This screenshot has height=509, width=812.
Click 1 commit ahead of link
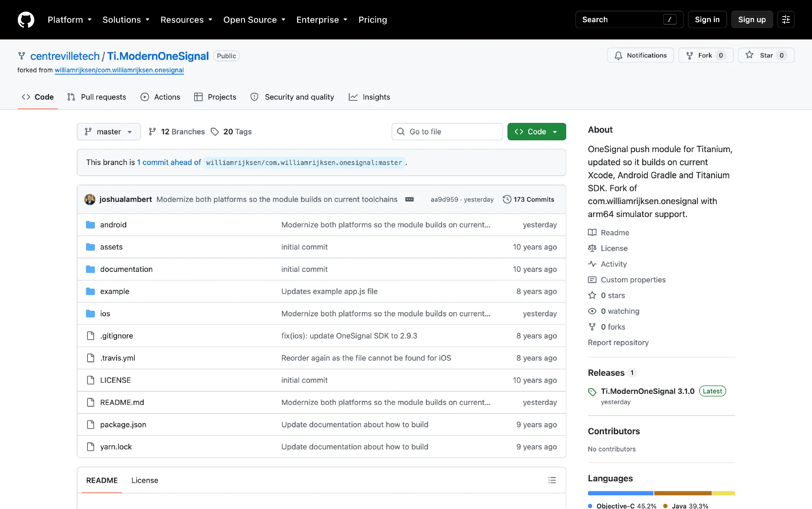pos(169,162)
